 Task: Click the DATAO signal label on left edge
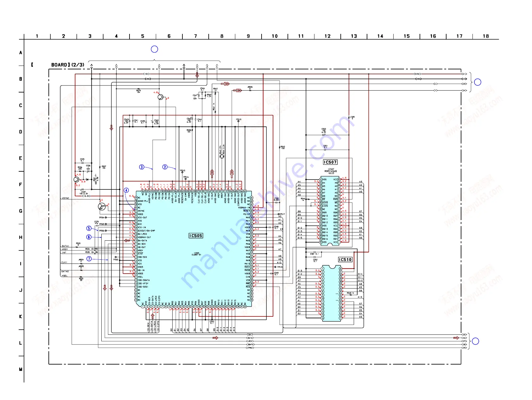(x=65, y=271)
